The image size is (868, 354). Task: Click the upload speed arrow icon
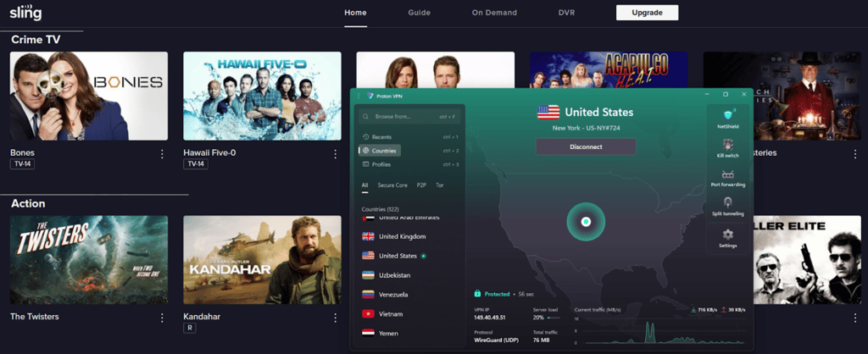[724, 309]
